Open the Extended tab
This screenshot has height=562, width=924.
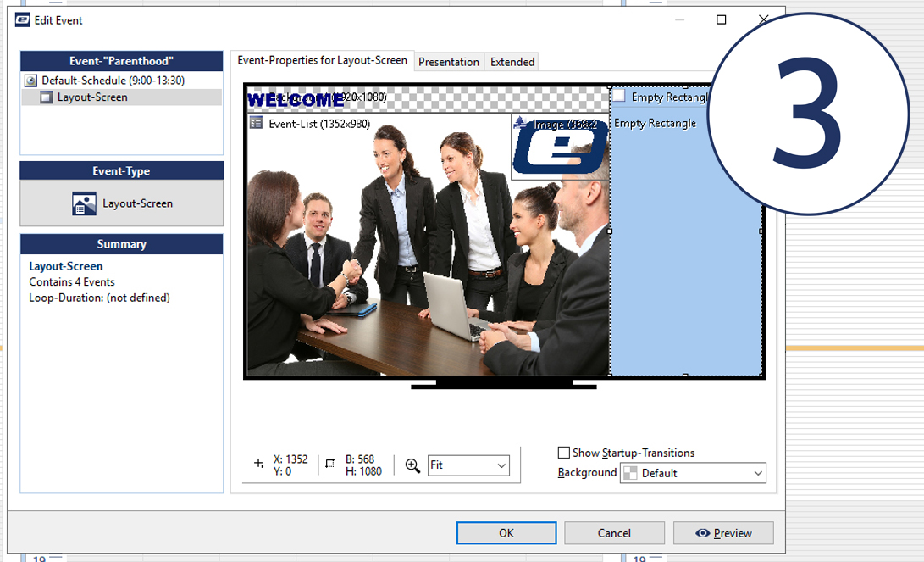click(x=512, y=61)
